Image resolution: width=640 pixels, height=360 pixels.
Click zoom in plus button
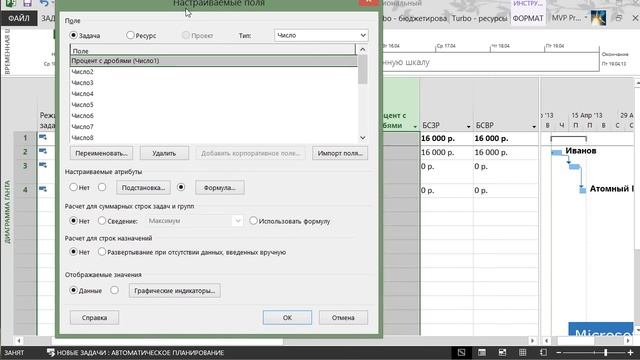[x=631, y=352]
